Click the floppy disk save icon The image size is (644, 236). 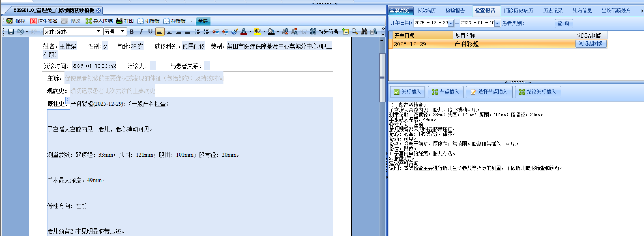11,32
